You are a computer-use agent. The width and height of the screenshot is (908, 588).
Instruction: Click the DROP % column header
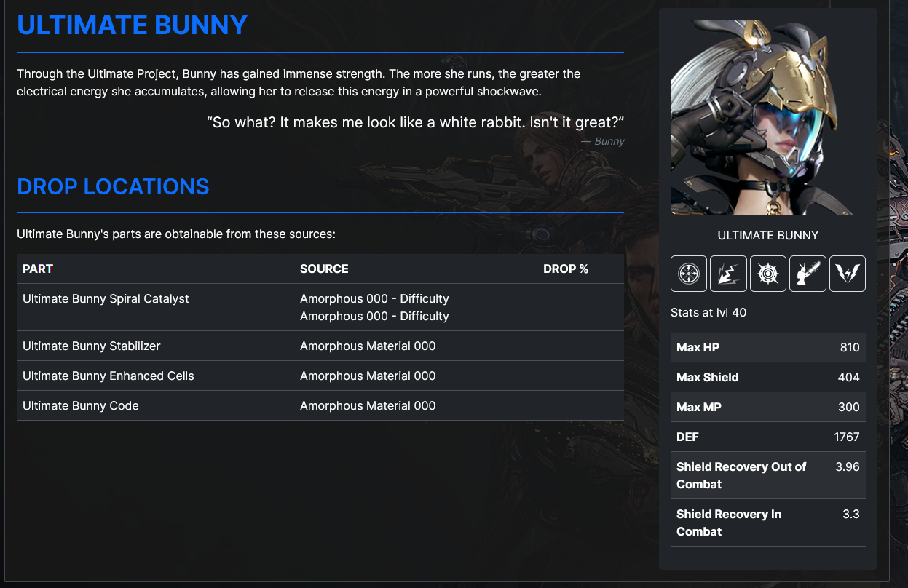[x=566, y=269]
